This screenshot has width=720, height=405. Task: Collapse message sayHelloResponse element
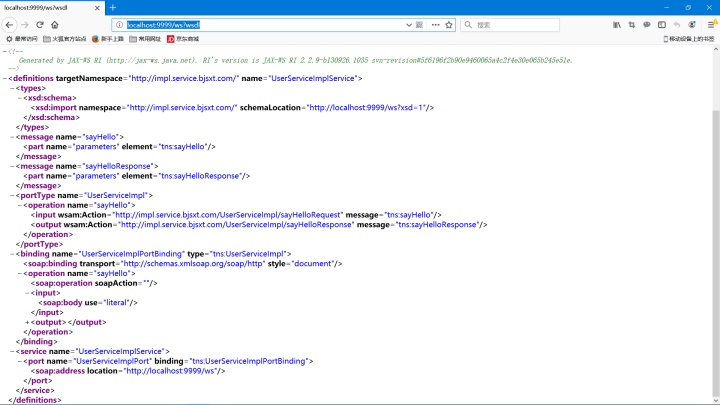(x=12, y=166)
